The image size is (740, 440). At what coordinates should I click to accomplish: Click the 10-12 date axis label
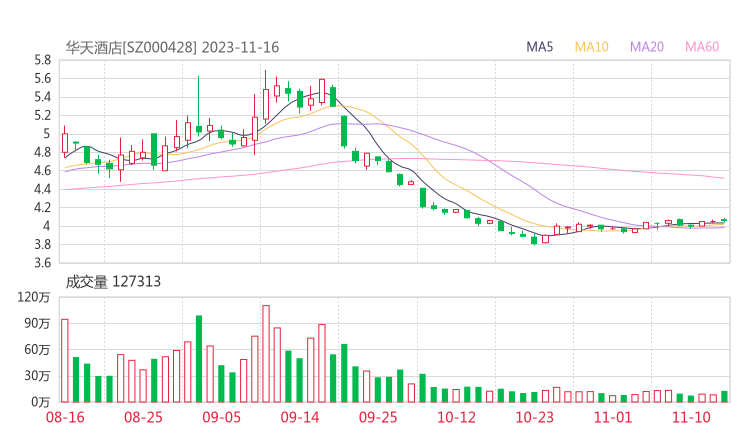456,417
